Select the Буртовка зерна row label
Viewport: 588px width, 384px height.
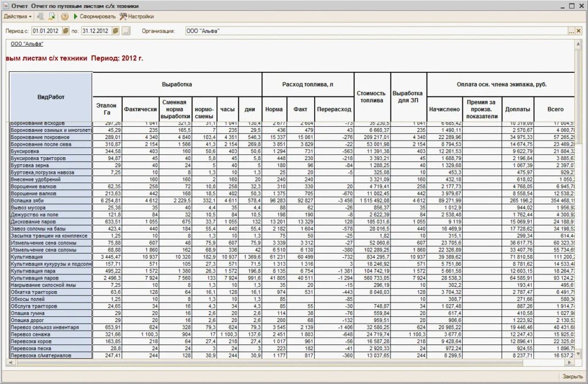[x=51, y=165]
